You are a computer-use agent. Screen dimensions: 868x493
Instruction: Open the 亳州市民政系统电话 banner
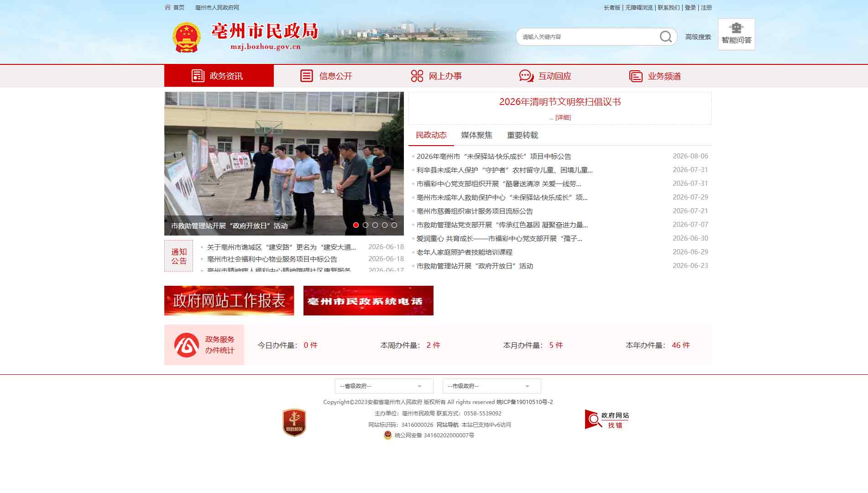click(368, 300)
